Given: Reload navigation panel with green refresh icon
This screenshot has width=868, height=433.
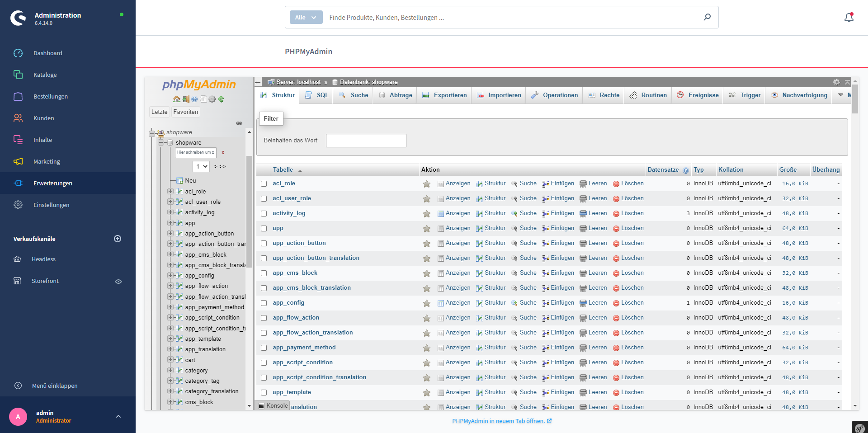Looking at the screenshot, I should click(x=221, y=99).
